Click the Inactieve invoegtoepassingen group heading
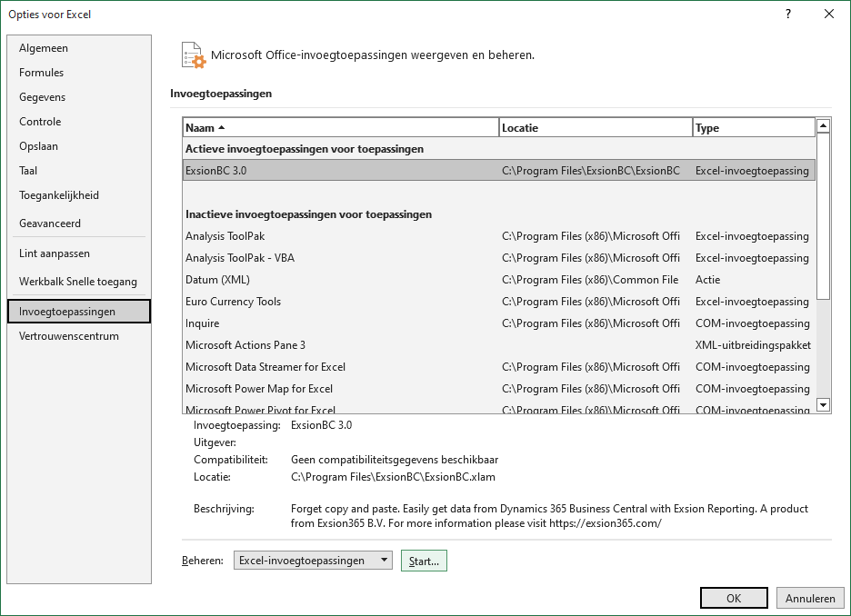Viewport: 851px width, 616px height. click(309, 214)
